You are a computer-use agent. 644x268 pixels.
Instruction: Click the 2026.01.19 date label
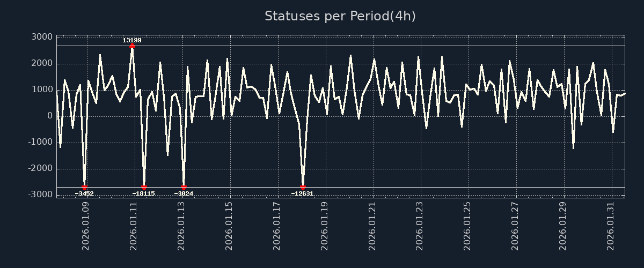click(324, 226)
